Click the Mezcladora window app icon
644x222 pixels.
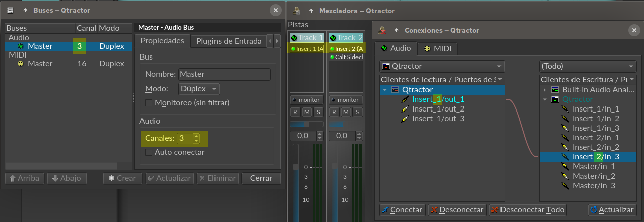click(x=297, y=10)
